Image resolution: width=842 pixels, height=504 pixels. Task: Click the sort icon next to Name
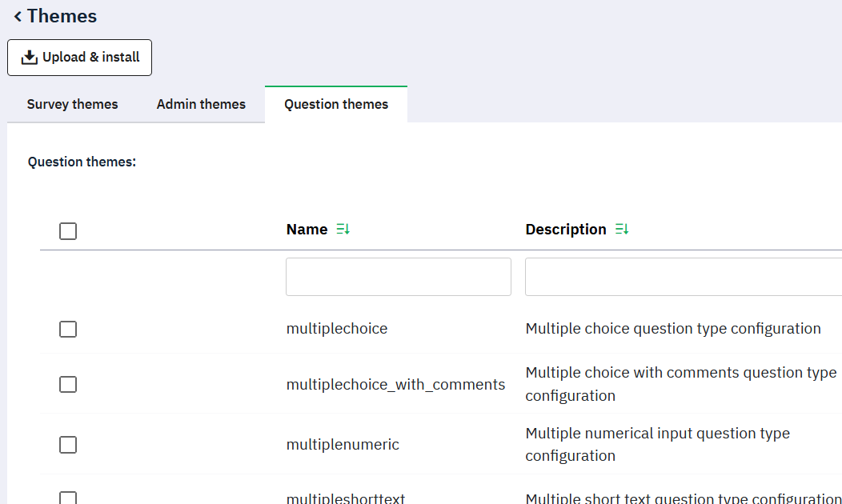point(343,230)
